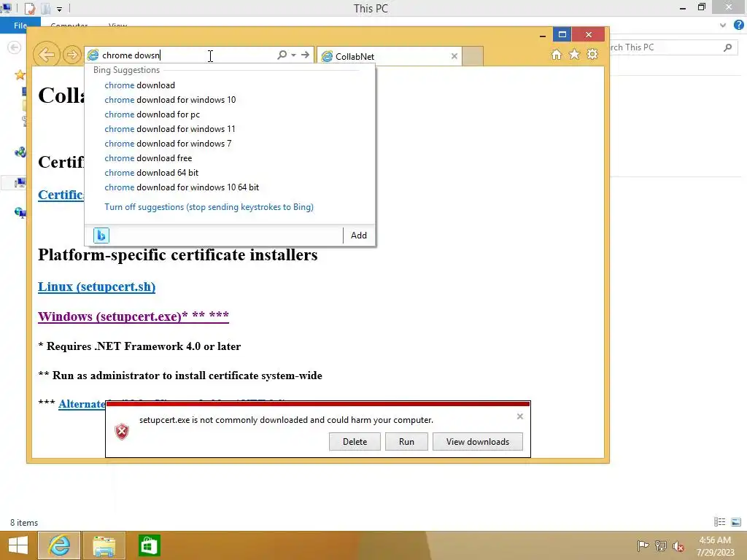The image size is (747, 560).
Task: Click Help icon in This PC window
Action: pyautogui.click(x=738, y=25)
